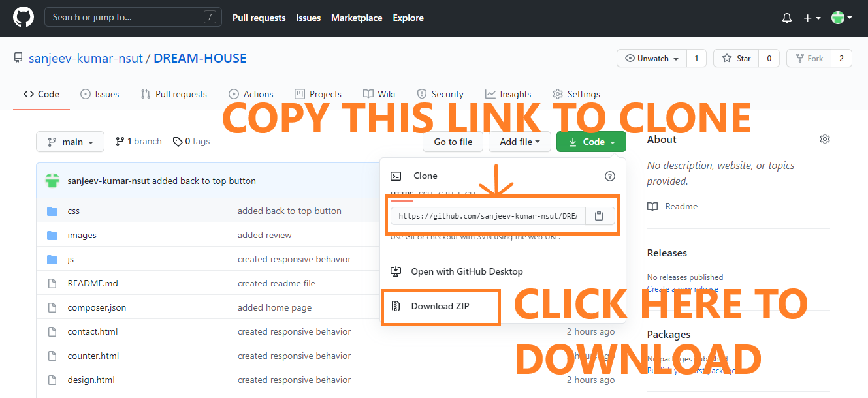Viewport: 868px width, 398px height.
Task: Select the Settings tab
Action: pyautogui.click(x=576, y=94)
